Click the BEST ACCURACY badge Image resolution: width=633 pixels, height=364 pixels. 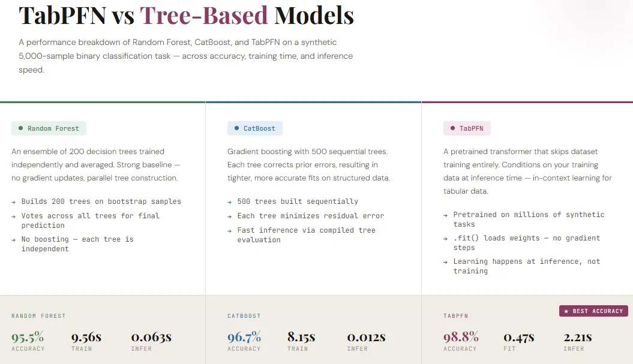tap(593, 311)
